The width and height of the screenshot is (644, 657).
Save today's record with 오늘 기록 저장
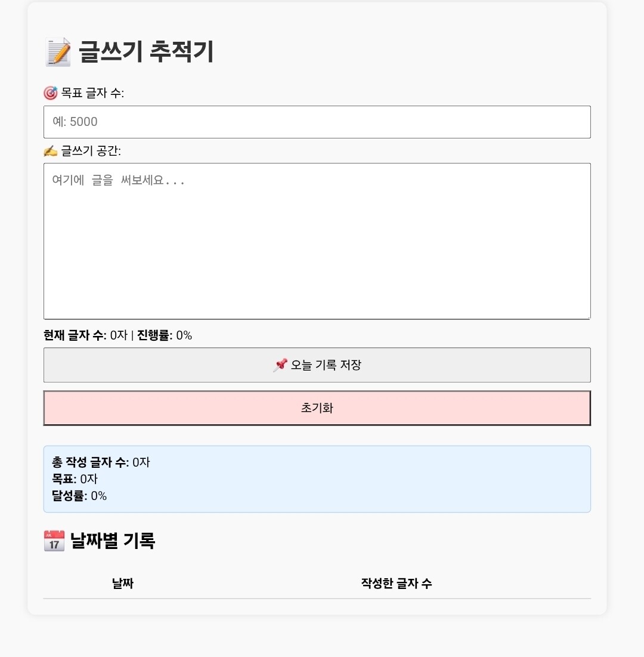(317, 365)
